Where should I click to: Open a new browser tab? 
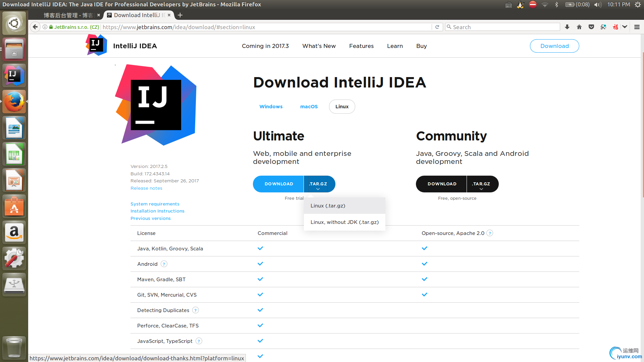[180, 15]
